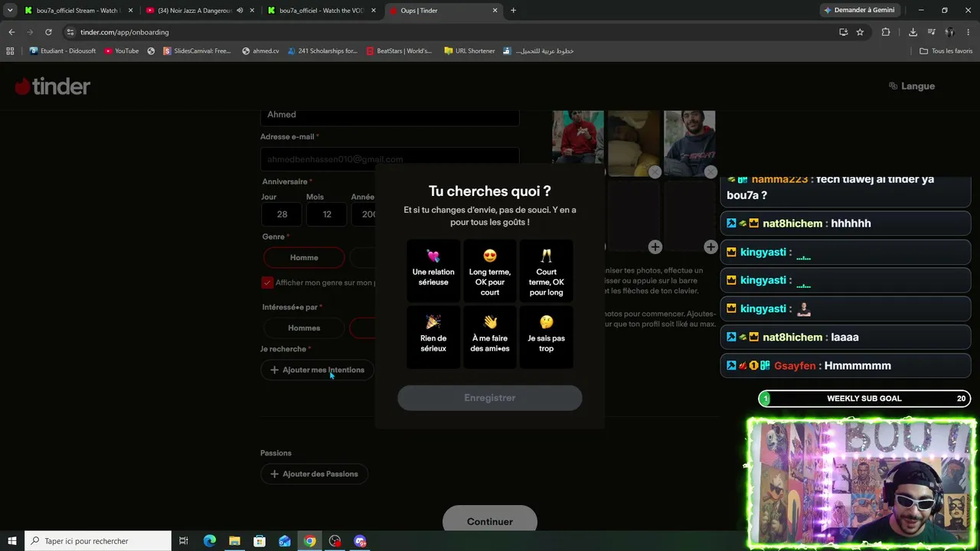
Task: Click the "Taper ici pour rechercher" search box
Action: (98, 541)
